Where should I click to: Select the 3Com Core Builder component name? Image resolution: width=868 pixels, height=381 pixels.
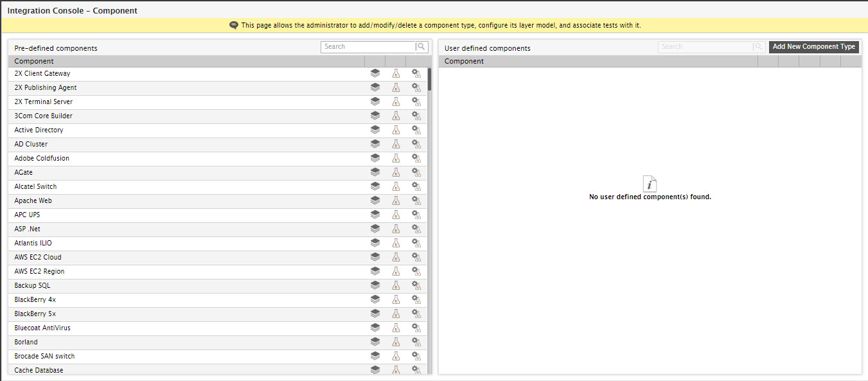click(x=44, y=116)
